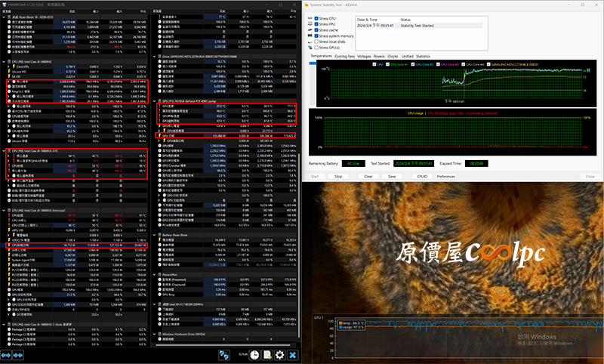Collapse PresentMon sensor group
604x364 pixels.
point(155,275)
